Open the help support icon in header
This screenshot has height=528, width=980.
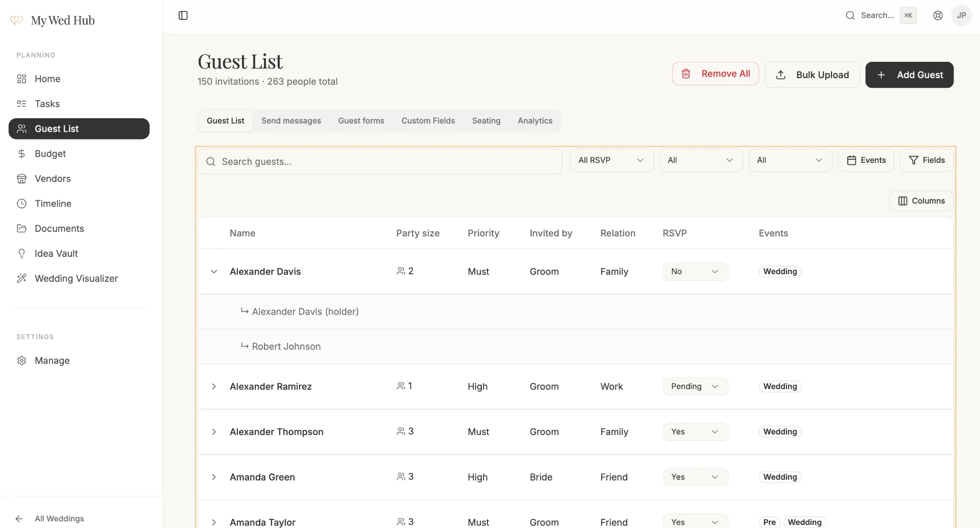(938, 15)
